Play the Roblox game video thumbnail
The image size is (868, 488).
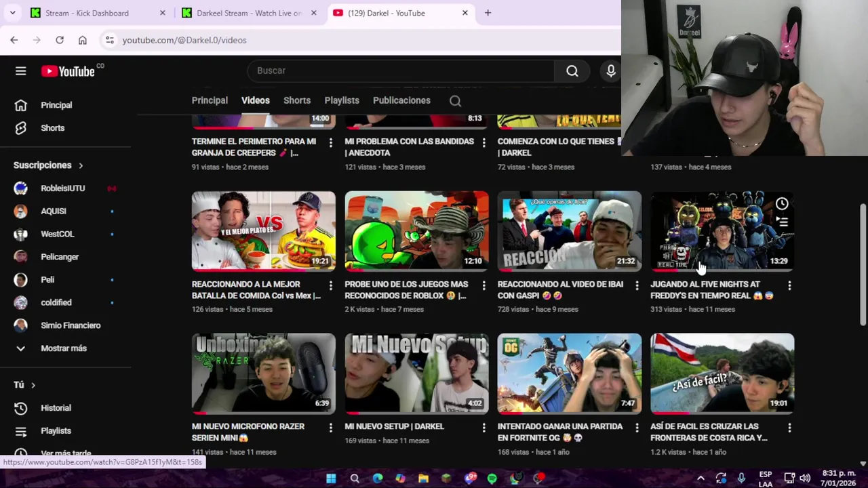pyautogui.click(x=416, y=231)
